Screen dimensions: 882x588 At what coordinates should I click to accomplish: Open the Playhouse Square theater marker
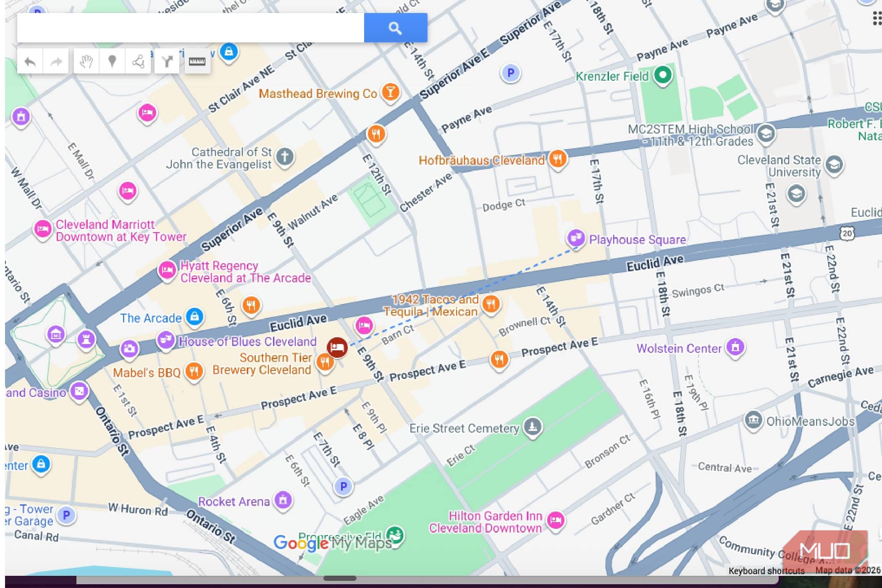576,239
